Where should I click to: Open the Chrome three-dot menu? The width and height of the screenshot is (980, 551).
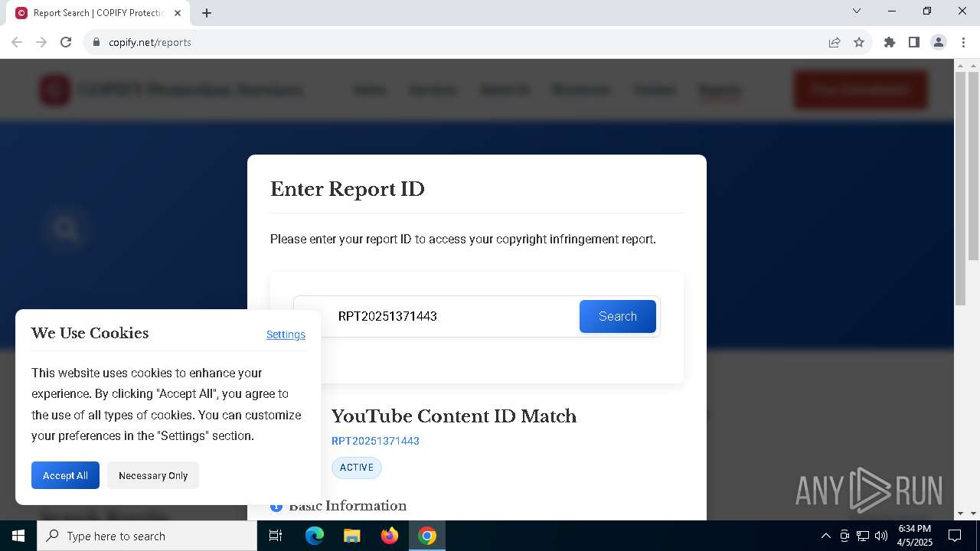tap(963, 42)
